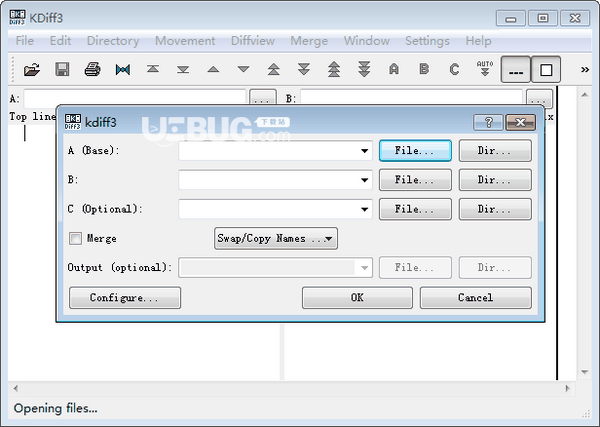The width and height of the screenshot is (600, 427).
Task: Toggle show whitespace dashes toolbar button
Action: [516, 70]
